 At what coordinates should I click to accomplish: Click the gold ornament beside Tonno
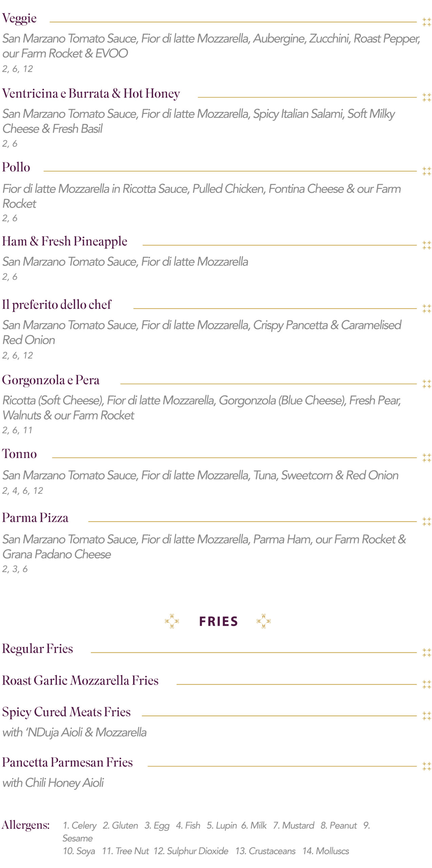(x=426, y=458)
